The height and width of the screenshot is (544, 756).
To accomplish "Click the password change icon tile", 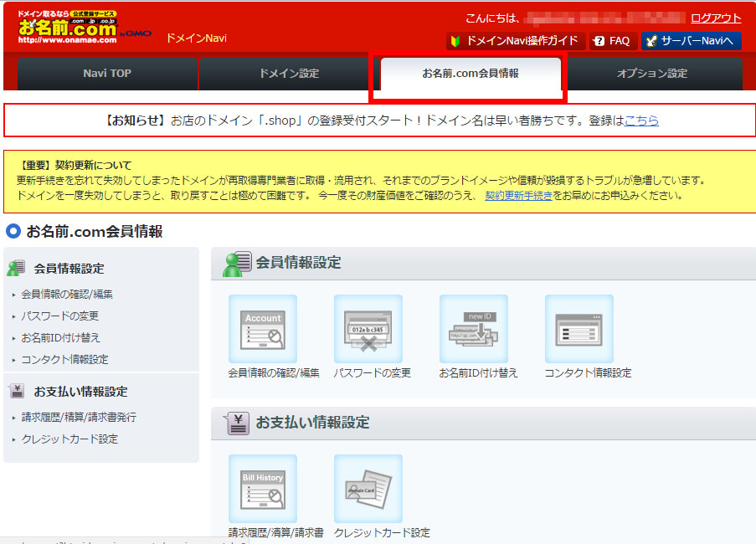I will [x=368, y=329].
